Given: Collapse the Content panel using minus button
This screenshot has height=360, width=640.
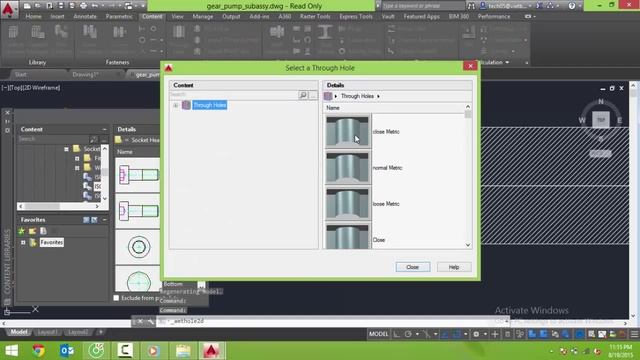Looking at the screenshot, I should [x=104, y=129].
